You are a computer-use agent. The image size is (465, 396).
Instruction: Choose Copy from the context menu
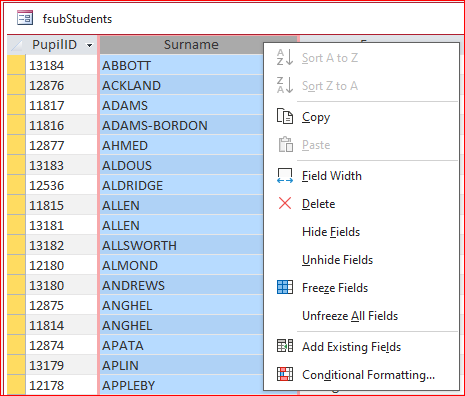pyautogui.click(x=361, y=117)
